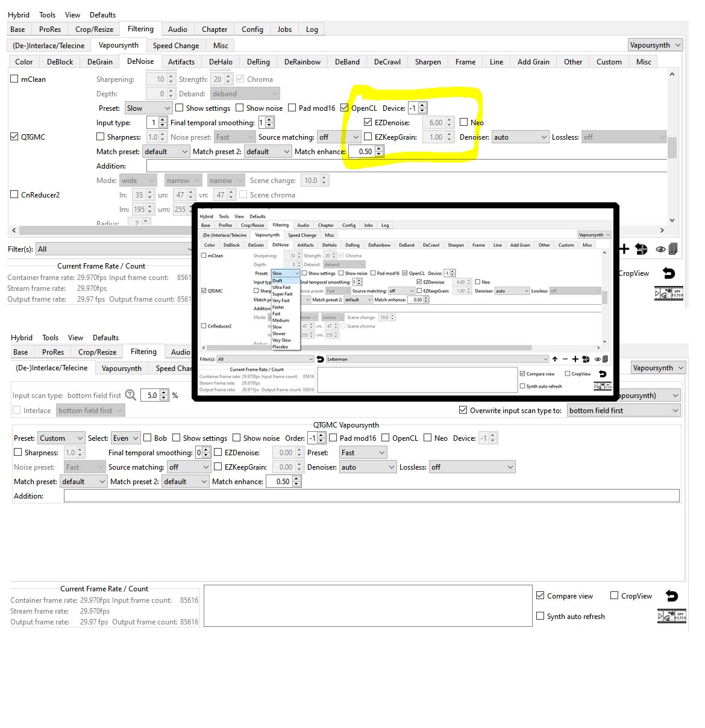Screen dimensions: 705x728
Task: Click the up arrow icon in the inset filter bar
Action: point(555,359)
